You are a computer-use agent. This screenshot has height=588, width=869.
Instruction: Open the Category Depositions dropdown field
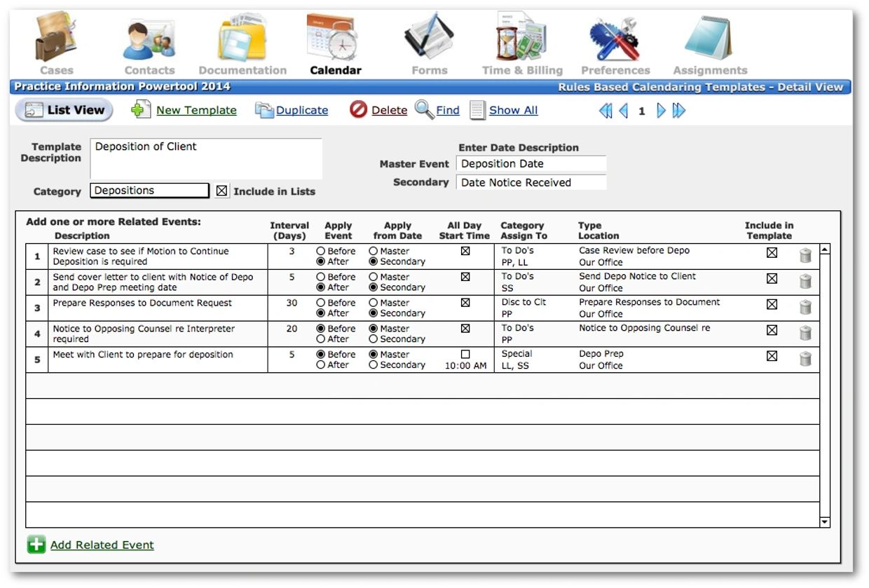point(149,191)
